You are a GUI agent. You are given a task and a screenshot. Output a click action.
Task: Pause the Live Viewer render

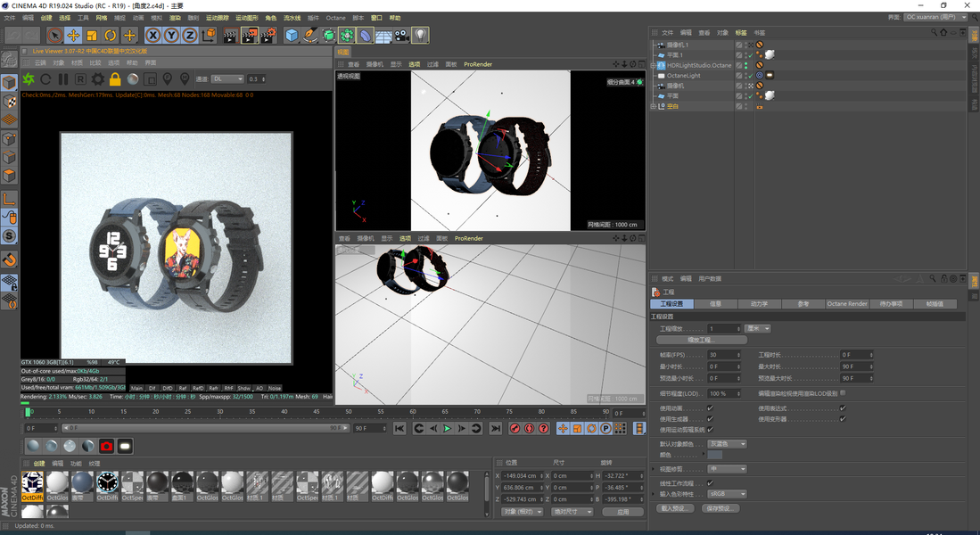[x=63, y=79]
